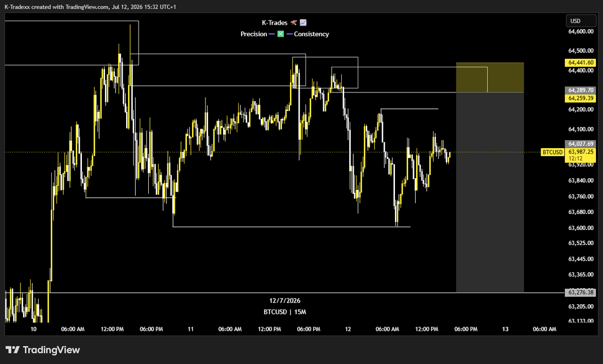Click day 11 on the time axis
The height and width of the screenshot is (364, 603).
pos(190,329)
